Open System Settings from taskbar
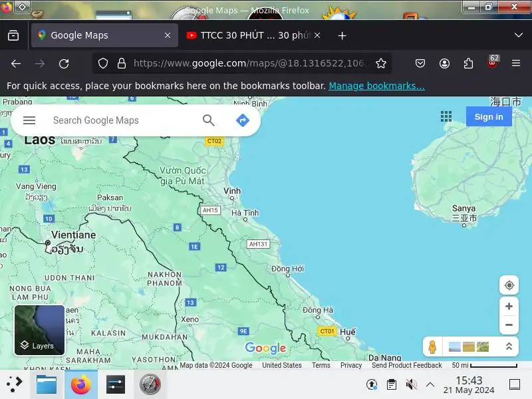The width and height of the screenshot is (532, 399). click(115, 384)
